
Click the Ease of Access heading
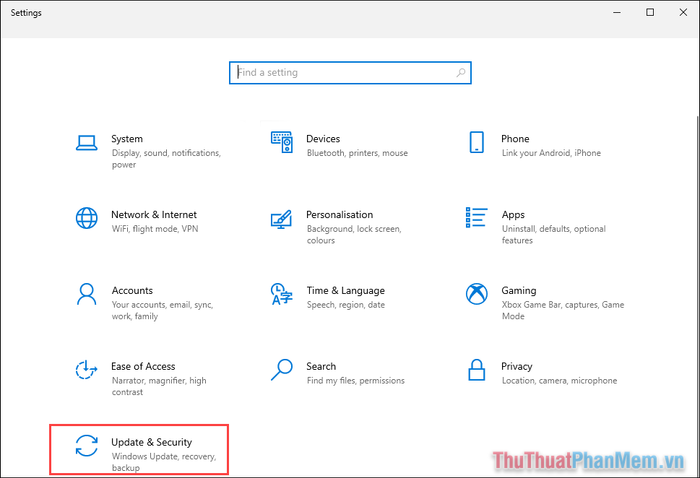click(143, 366)
